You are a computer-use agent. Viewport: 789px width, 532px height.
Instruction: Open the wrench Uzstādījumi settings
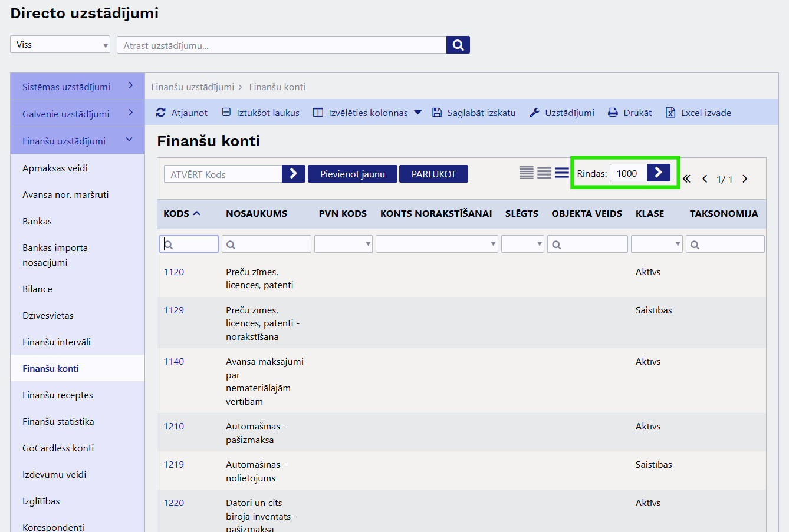(x=562, y=113)
